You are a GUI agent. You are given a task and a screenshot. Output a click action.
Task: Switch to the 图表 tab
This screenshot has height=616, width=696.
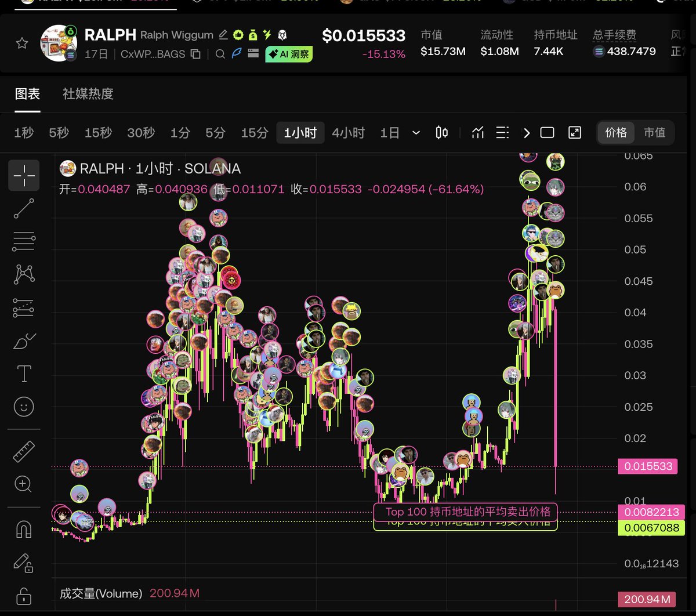point(27,93)
